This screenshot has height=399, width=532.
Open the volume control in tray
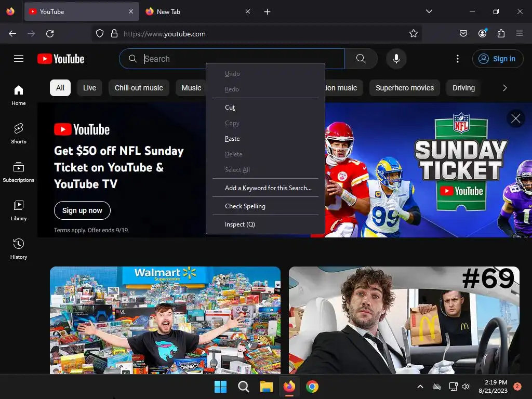point(465,387)
